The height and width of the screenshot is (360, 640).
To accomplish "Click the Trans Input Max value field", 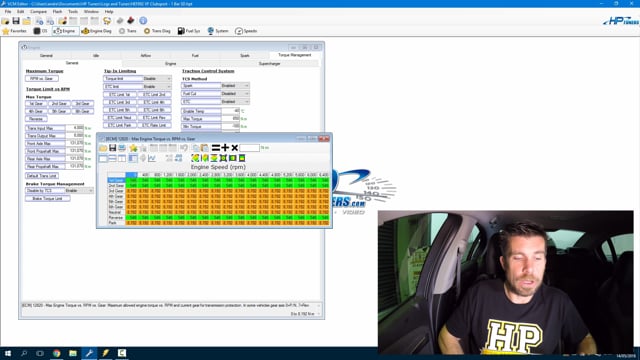I will [74, 128].
